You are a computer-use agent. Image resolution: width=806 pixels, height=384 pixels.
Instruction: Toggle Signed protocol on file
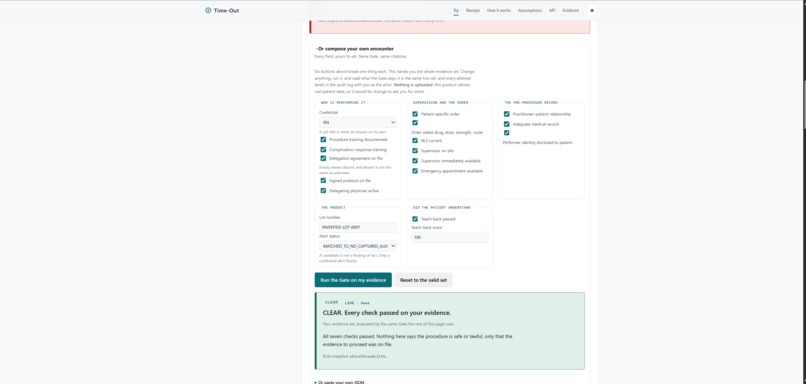coord(323,180)
